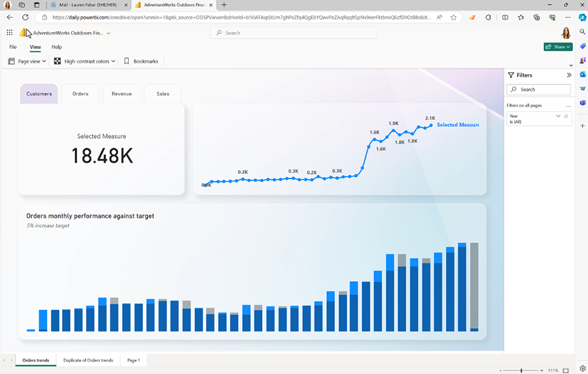
Task: Click the Orders monthly performance against target title
Action: 90,216
